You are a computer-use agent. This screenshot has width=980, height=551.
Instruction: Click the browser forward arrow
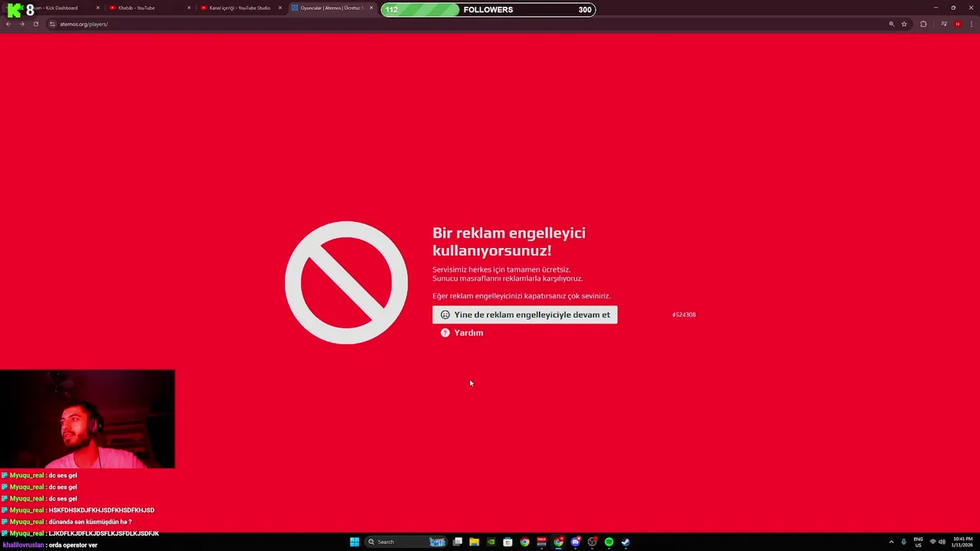[x=22, y=24]
